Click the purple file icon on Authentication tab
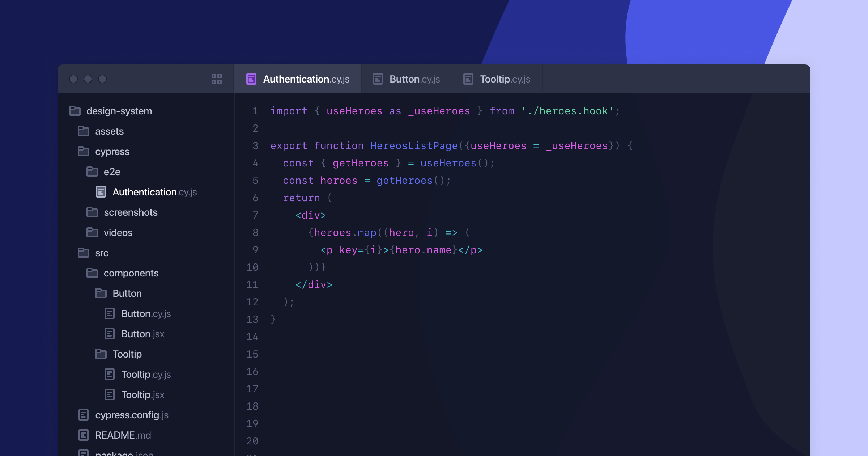This screenshot has height=456, width=868. point(251,79)
